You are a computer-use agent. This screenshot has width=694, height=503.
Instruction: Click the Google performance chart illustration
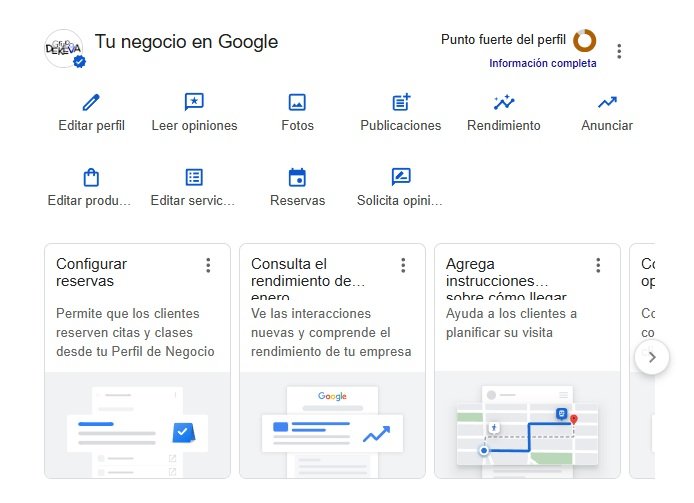(x=332, y=425)
